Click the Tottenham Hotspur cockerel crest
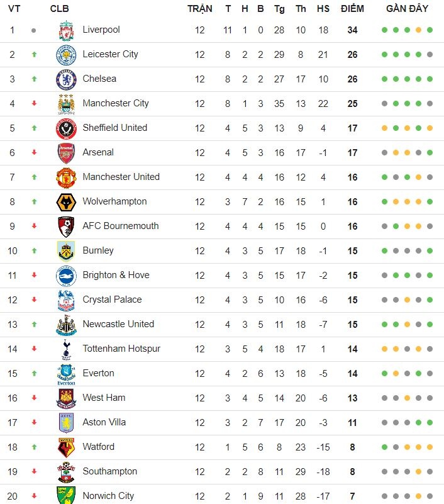The image size is (444, 504). (x=66, y=349)
